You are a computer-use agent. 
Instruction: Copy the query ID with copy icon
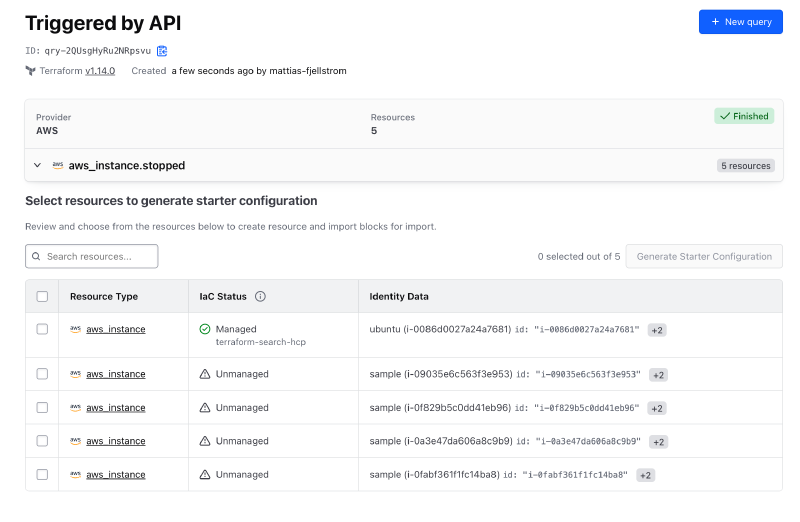(162, 51)
